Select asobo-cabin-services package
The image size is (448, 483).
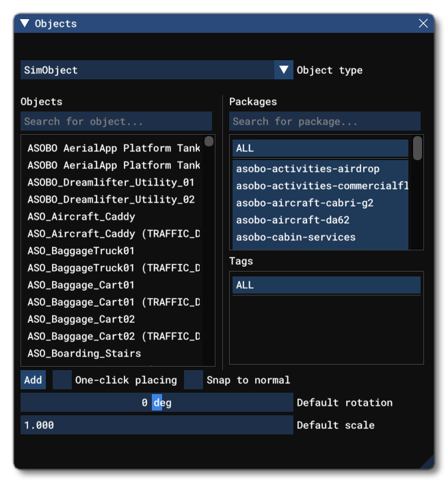(x=320, y=237)
